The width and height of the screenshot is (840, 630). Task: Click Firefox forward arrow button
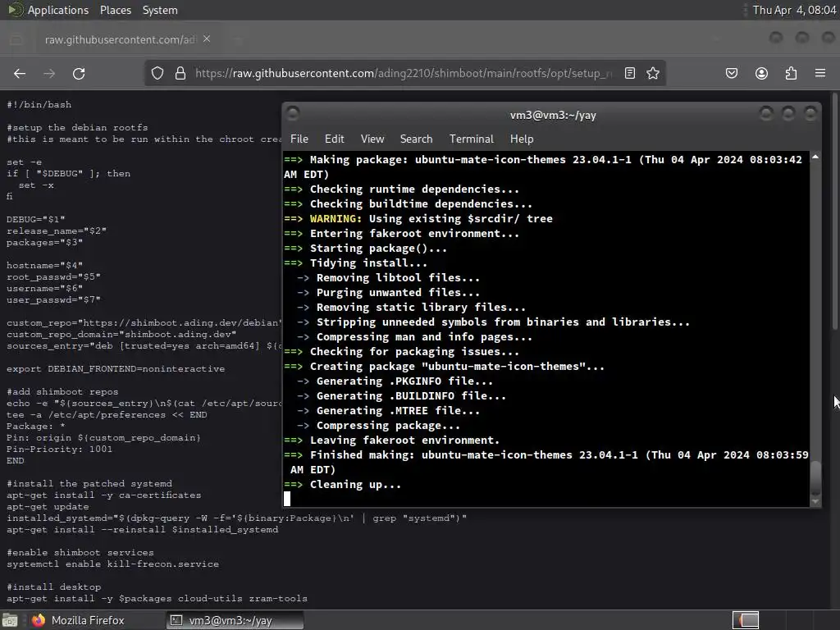coord(49,73)
